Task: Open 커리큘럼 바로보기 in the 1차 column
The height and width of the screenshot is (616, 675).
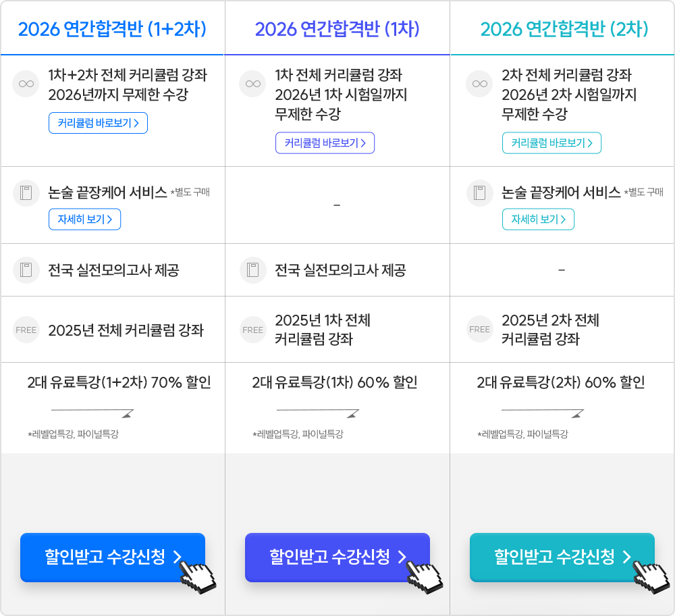Action: tap(325, 143)
